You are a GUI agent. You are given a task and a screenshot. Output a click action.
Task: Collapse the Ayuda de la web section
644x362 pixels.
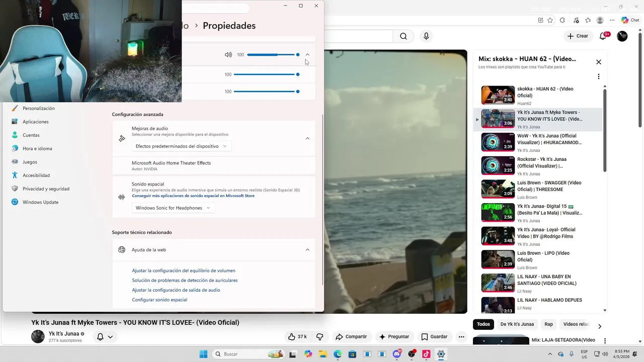[x=307, y=250]
